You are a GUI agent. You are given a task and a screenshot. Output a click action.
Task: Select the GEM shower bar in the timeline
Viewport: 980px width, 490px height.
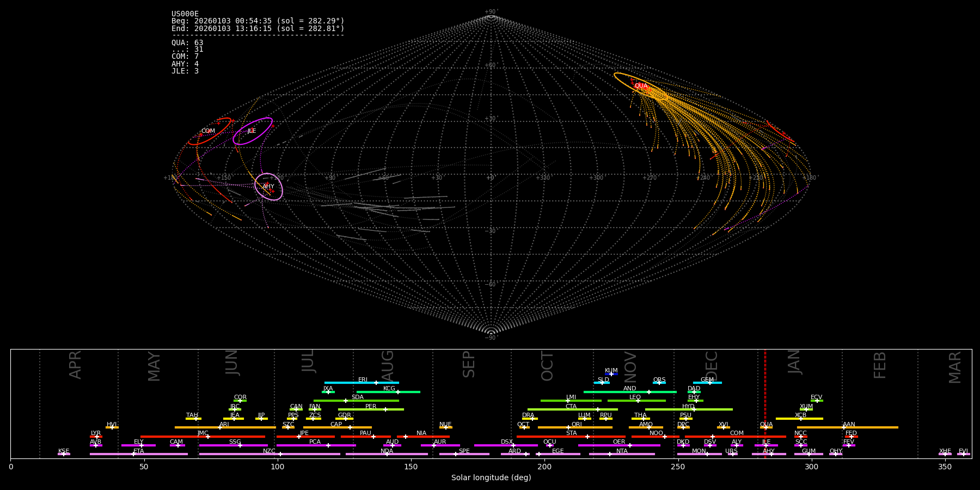coord(707,383)
